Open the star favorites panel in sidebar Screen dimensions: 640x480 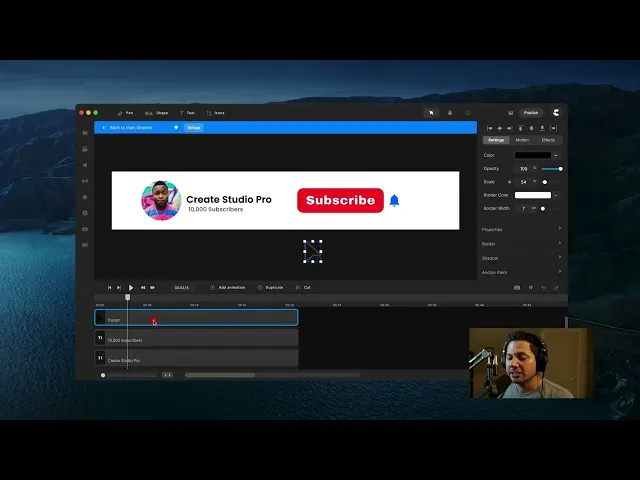(85, 197)
